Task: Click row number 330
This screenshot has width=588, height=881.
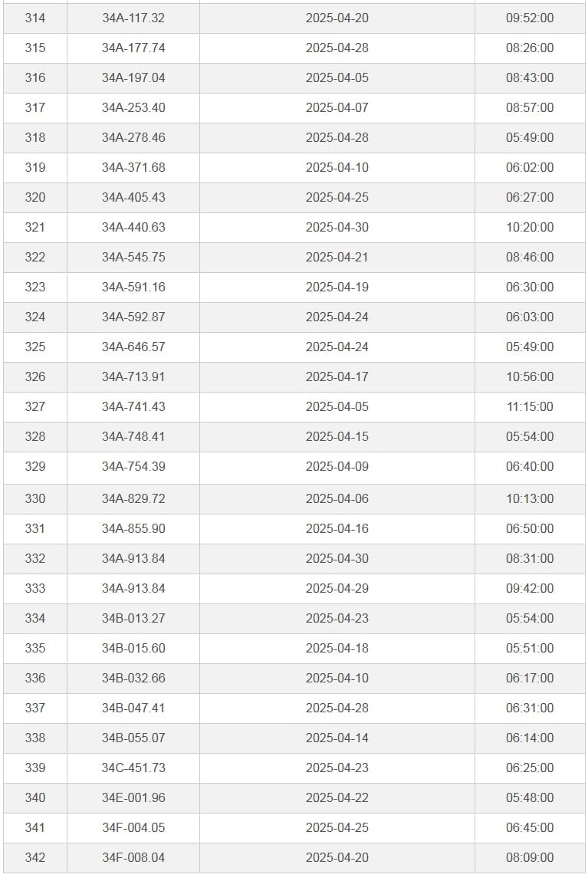Action: point(34,498)
